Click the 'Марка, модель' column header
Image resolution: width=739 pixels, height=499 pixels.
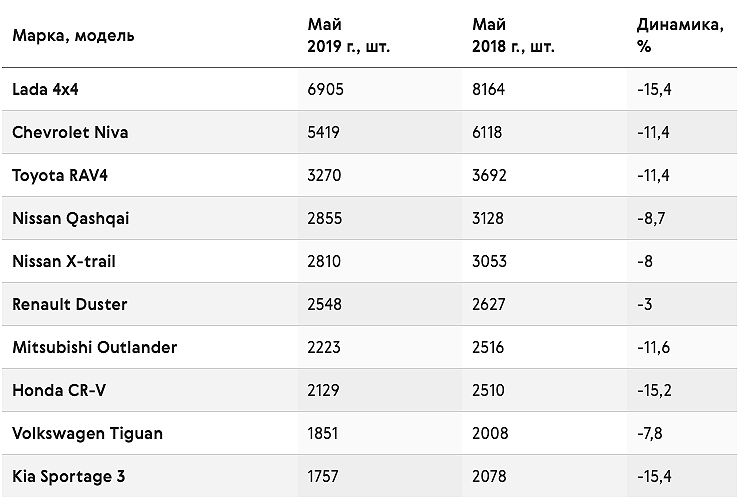[x=73, y=36]
